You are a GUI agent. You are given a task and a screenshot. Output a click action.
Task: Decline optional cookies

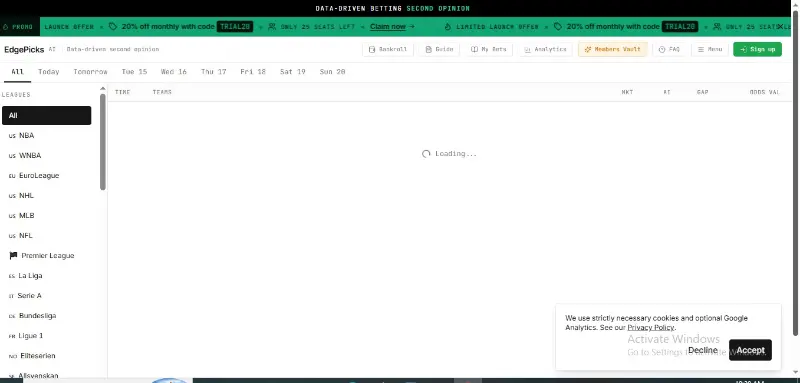click(703, 350)
